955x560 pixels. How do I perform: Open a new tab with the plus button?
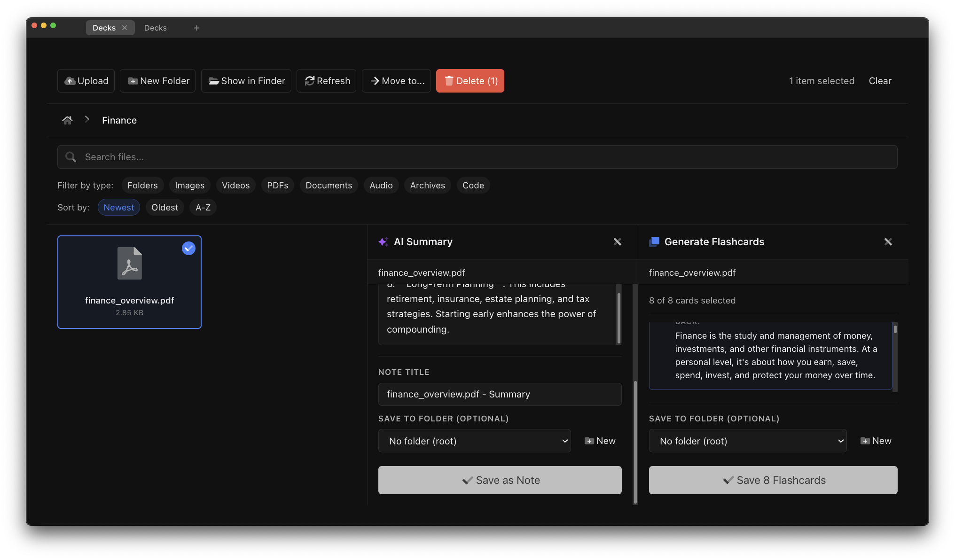point(196,28)
